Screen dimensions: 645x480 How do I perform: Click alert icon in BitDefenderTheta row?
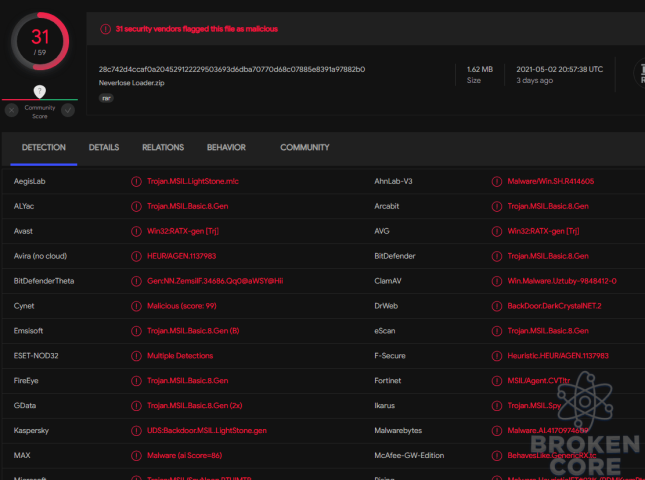pos(136,281)
